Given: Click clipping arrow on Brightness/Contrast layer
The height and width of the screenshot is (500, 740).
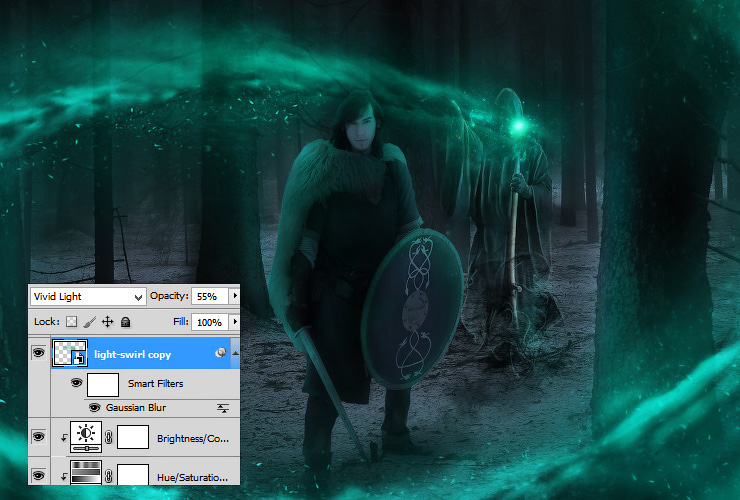Looking at the screenshot, I should pyautogui.click(x=64, y=439).
